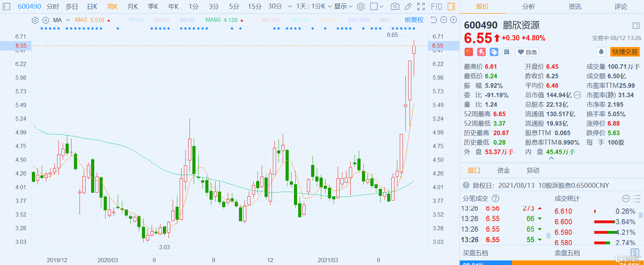The width and height of the screenshot is (644, 265).
Task: Toggle the right side panel icon
Action: 451,6
